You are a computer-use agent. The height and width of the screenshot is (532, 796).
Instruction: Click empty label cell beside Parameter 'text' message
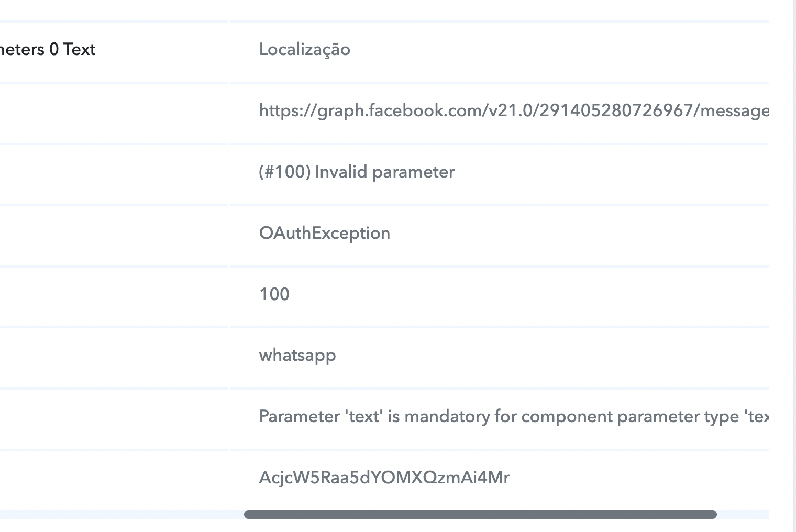click(114, 419)
